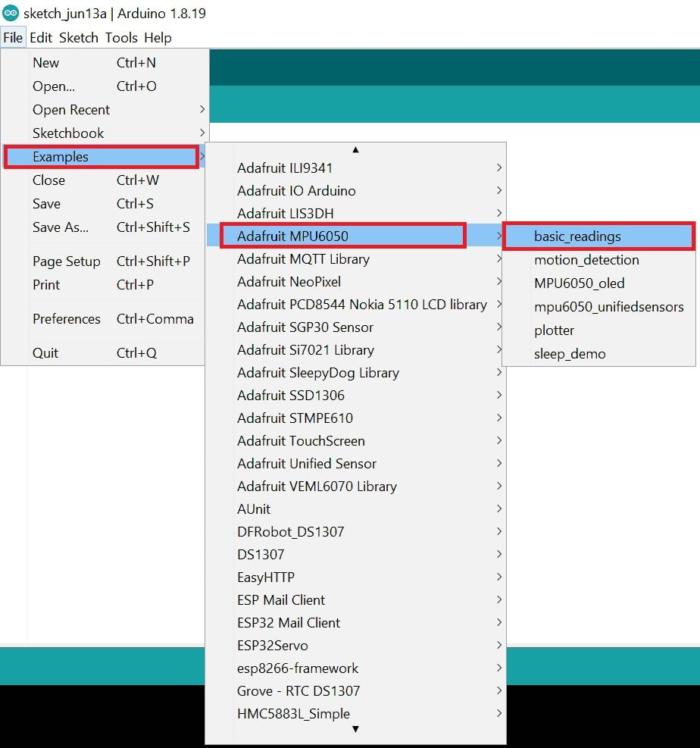Open the Sketch menu in menu bar
700x748 pixels.
tap(79, 38)
